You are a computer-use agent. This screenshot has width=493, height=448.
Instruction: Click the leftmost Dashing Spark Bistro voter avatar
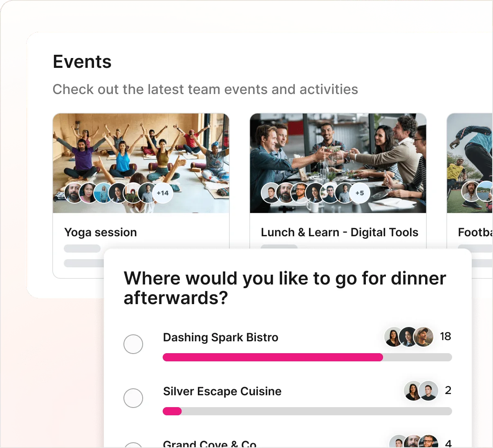coord(392,336)
